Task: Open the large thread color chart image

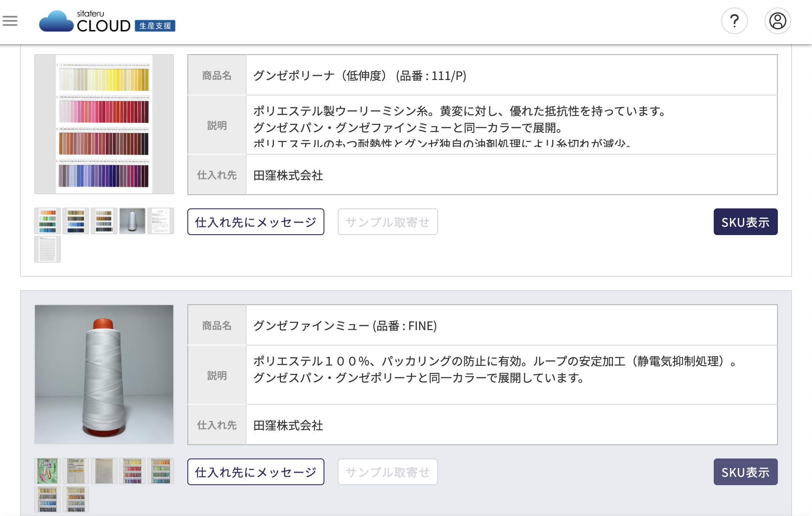Action: coord(104,124)
